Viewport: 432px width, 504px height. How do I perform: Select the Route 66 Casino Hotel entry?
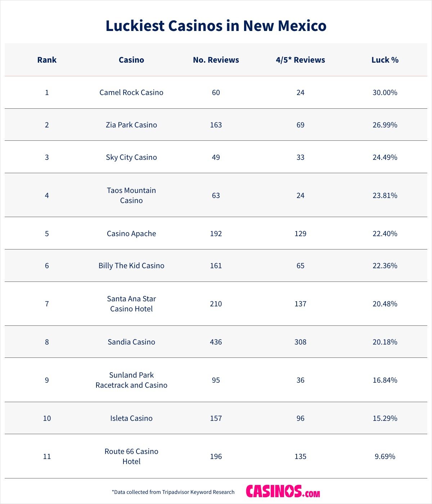pos(131,456)
